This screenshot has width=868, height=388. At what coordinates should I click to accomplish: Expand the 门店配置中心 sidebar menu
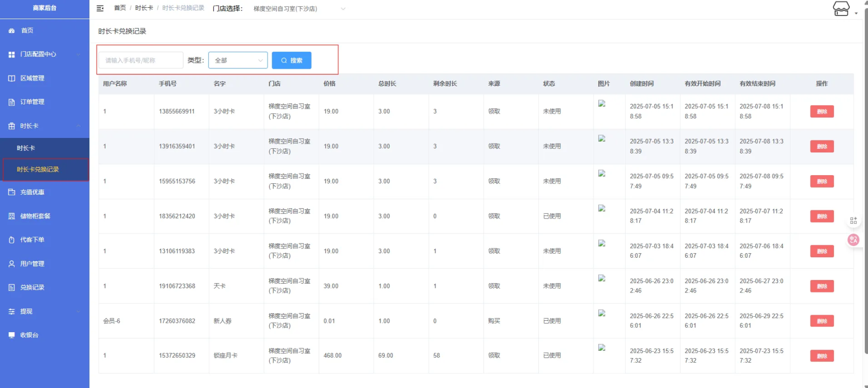coord(44,54)
